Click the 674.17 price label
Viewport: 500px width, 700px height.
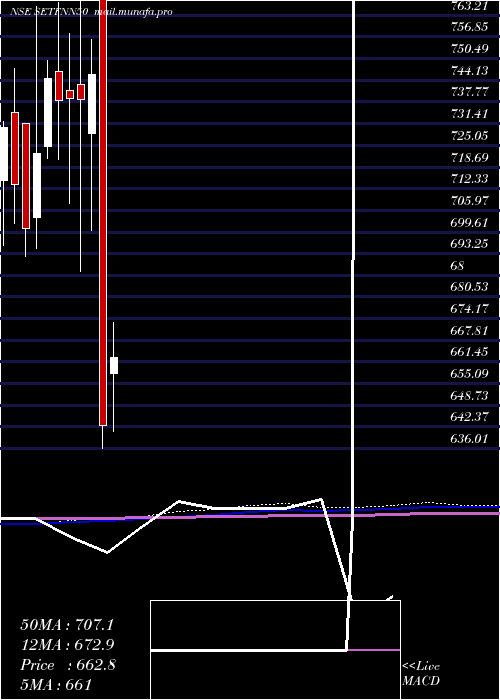point(469,308)
